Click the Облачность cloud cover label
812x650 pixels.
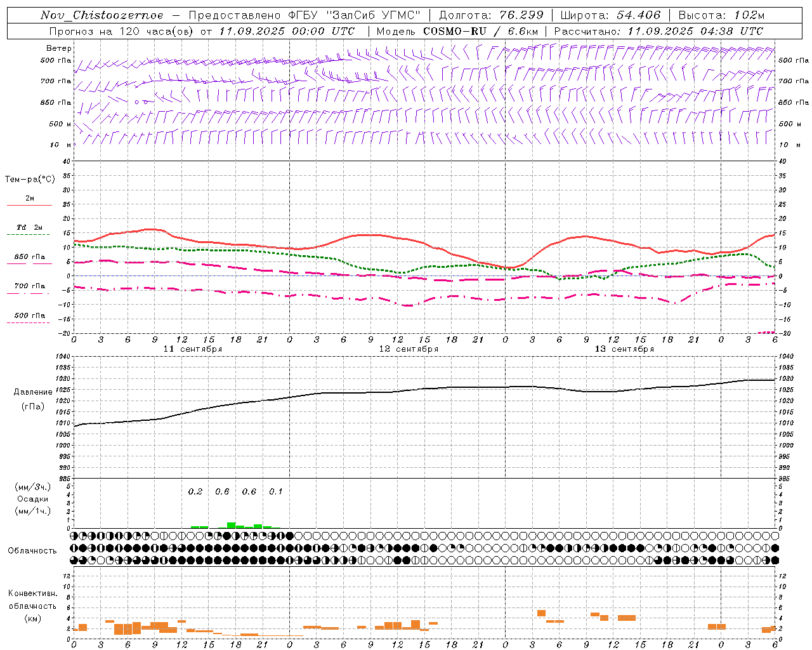(32, 551)
